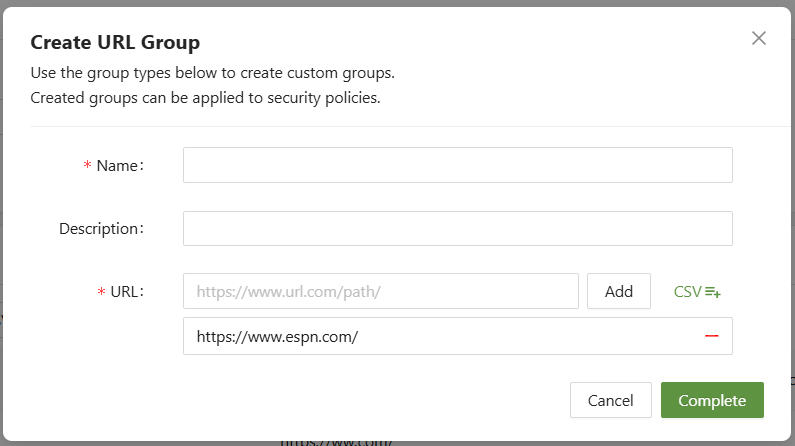Click the "Use the group types below" text
This screenshot has width=795, height=446.
212,74
